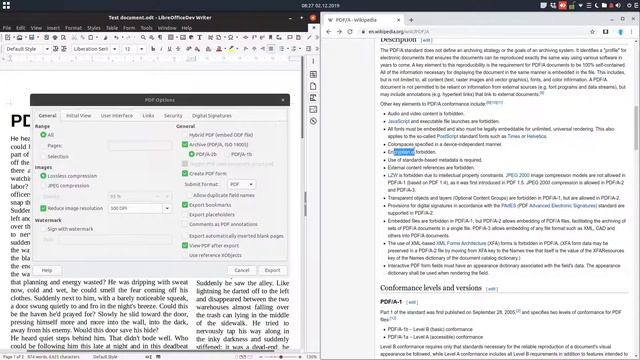Viewport: 640px width, 360px height.
Task: Select the Pages range radio button
Action: 43,146
